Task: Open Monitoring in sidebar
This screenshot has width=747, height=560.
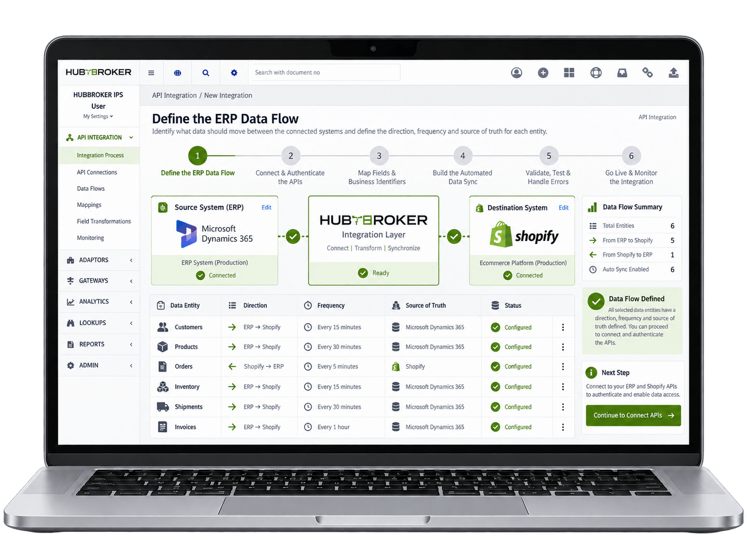Action: 90,238
